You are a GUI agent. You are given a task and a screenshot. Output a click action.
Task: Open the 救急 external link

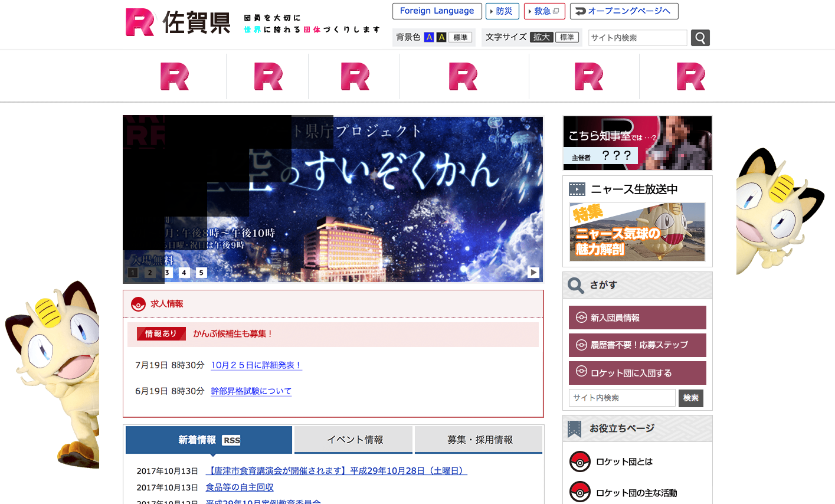click(x=544, y=11)
